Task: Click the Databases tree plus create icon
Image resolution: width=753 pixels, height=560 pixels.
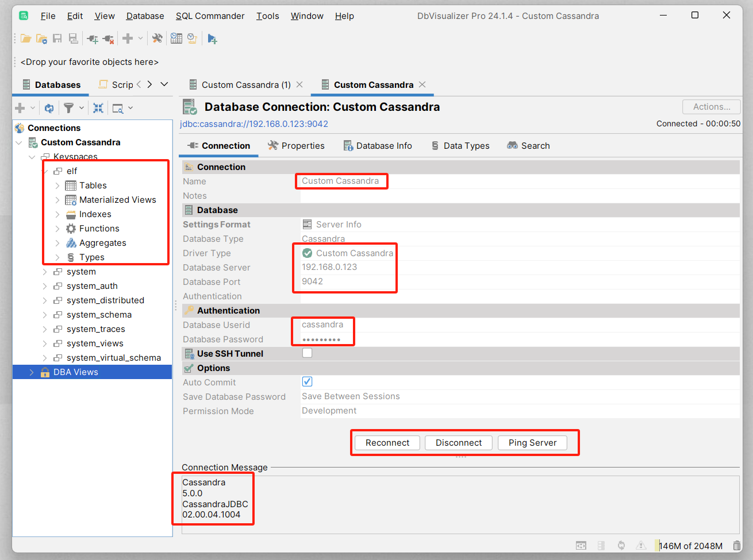Action: point(20,108)
